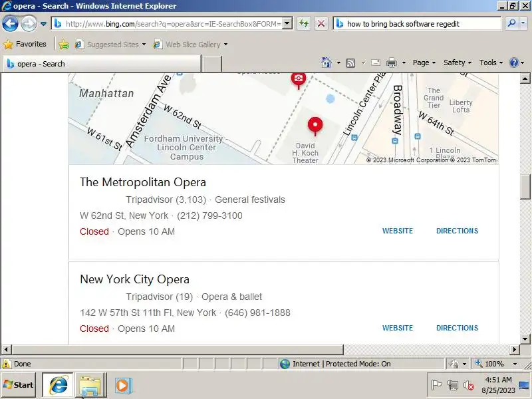Viewport: 532px width, 399px height.
Task: Open the Windows Start button
Action: [x=19, y=385]
